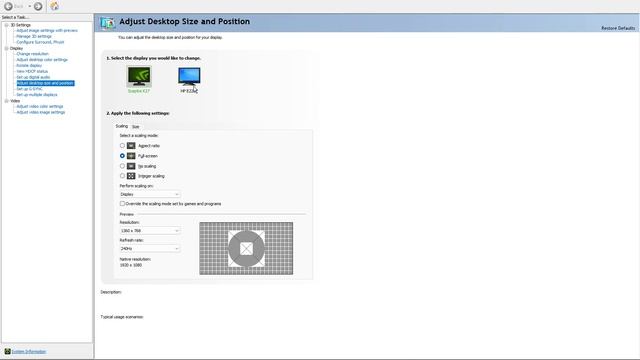This screenshot has height=360, width=640.
Task: Click the Aspect ratio mode icon
Action: pyautogui.click(x=131, y=146)
